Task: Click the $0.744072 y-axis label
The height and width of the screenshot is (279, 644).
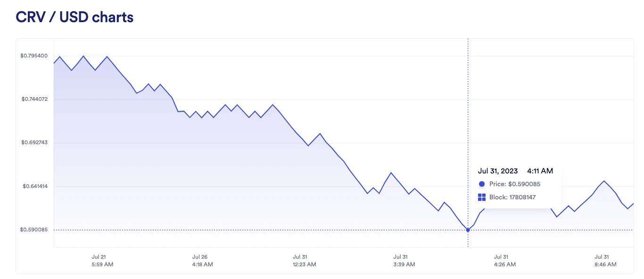Action: tap(34, 99)
